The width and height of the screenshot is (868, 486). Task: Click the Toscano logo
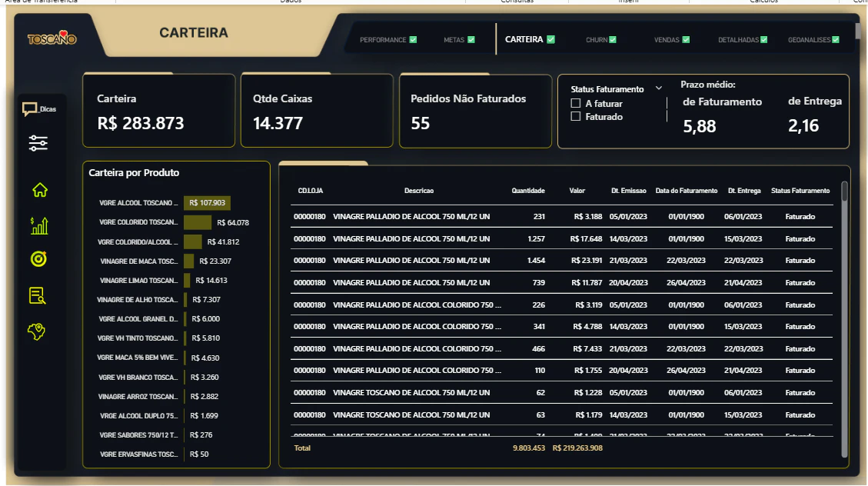tap(52, 38)
